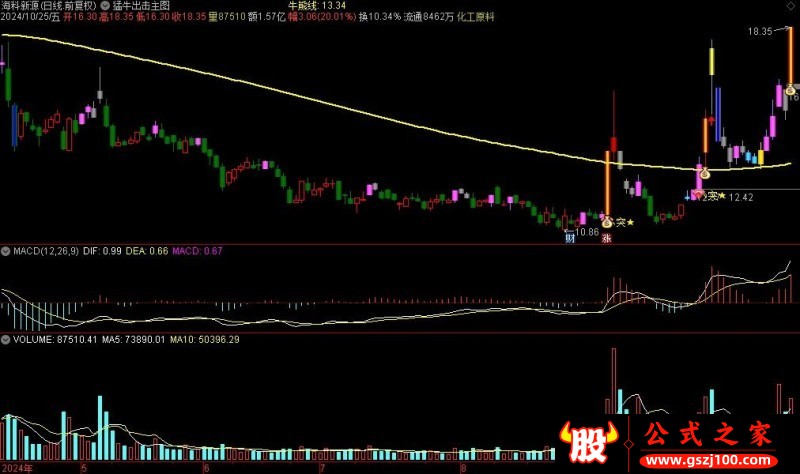
Task: Click the lower 突 breakout label
Action: click(620, 222)
